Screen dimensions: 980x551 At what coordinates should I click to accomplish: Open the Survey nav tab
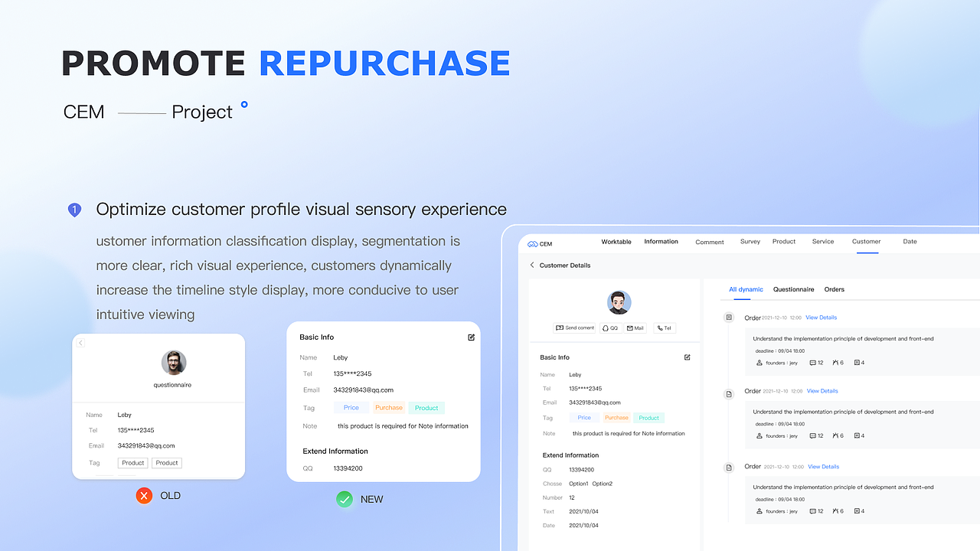pyautogui.click(x=750, y=242)
